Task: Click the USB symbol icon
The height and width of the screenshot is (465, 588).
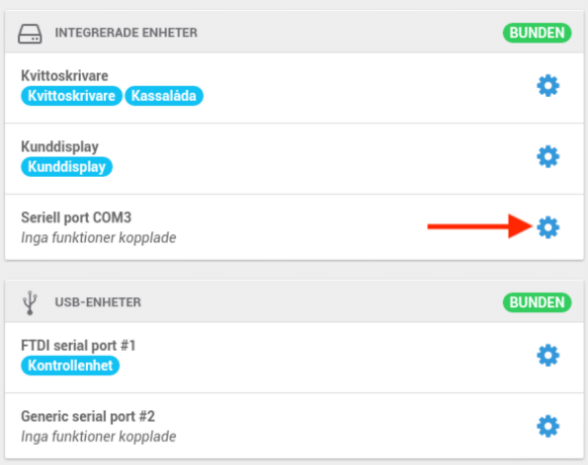Action: (x=30, y=303)
